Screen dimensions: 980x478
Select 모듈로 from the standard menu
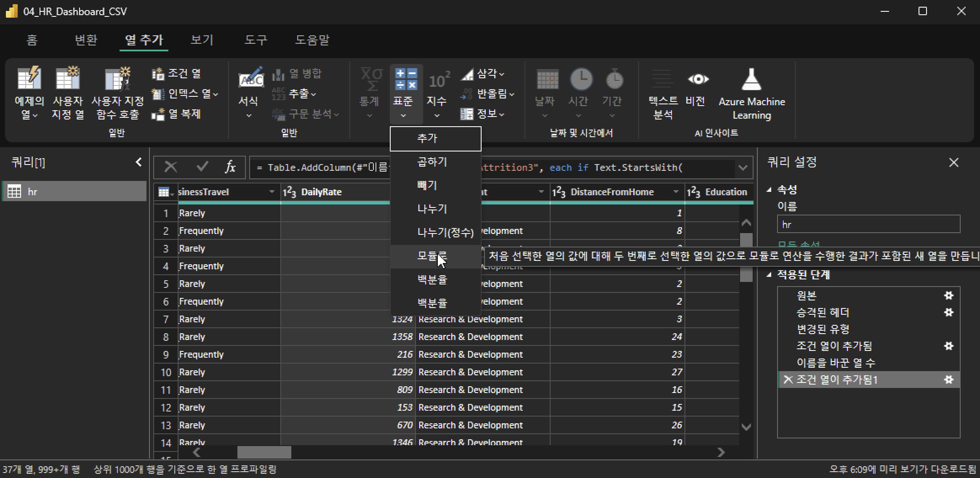click(x=431, y=256)
